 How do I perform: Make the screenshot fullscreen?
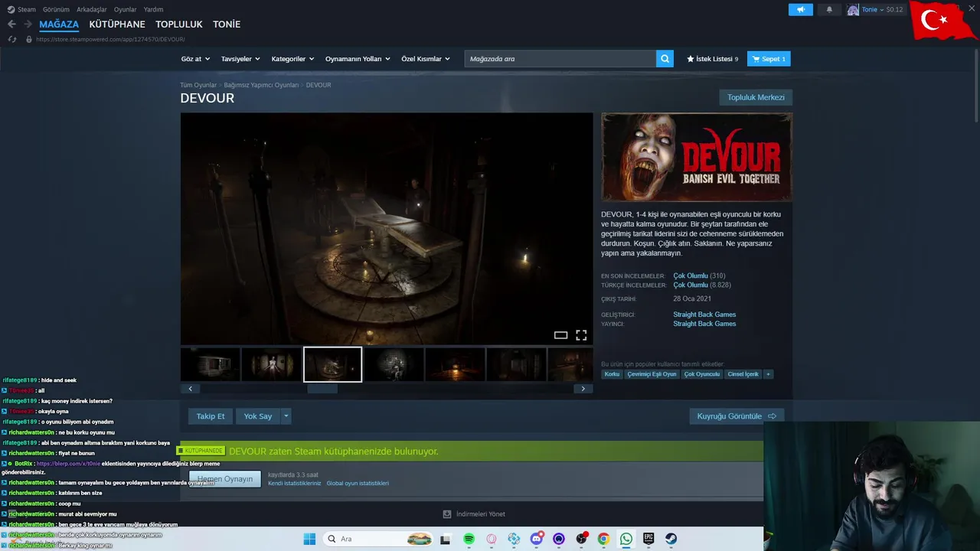[x=581, y=335]
